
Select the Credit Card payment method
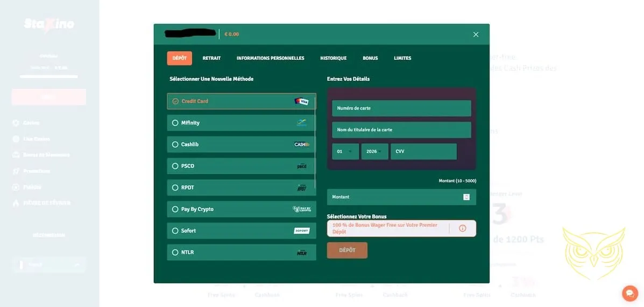242,101
